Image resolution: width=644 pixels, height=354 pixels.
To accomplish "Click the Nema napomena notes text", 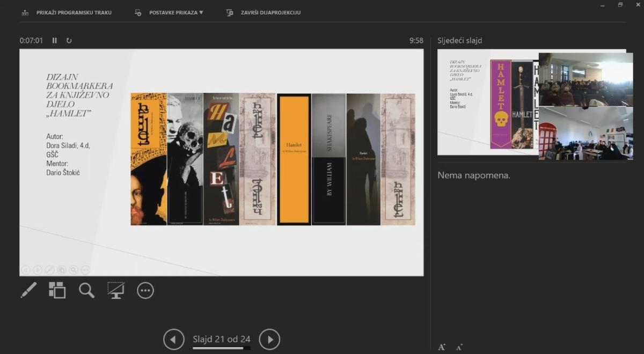I will [474, 175].
